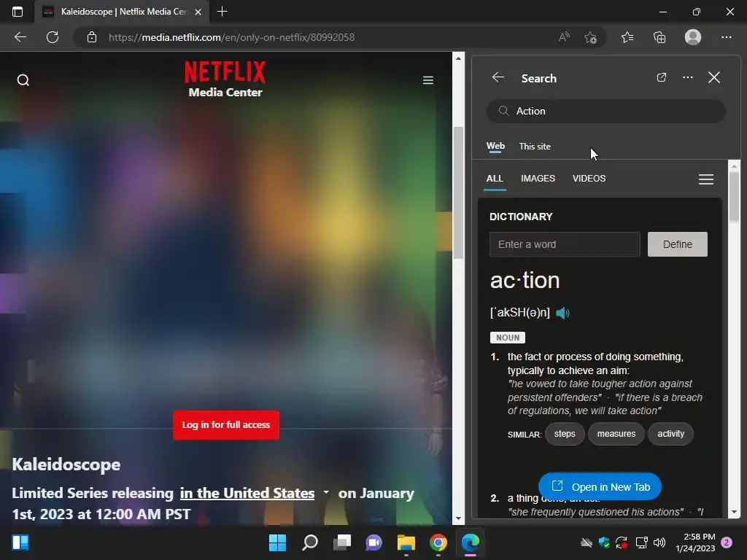The image size is (747, 560).
Task: Open the notification count badge
Action: pos(727,542)
